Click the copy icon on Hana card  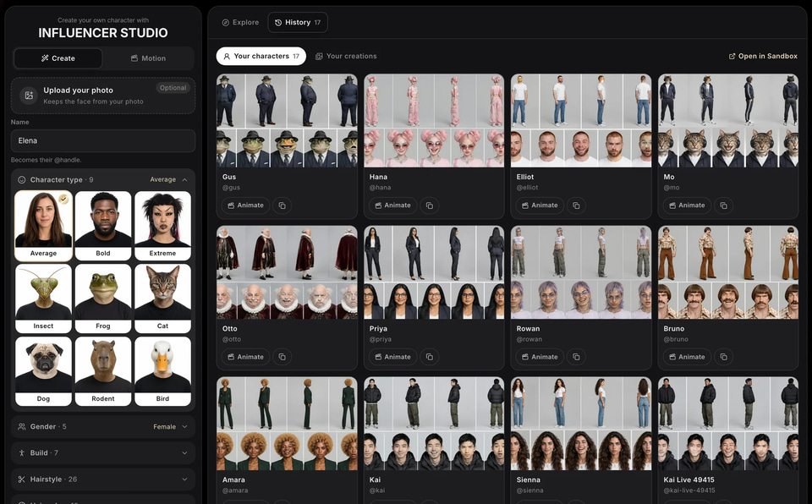point(430,205)
